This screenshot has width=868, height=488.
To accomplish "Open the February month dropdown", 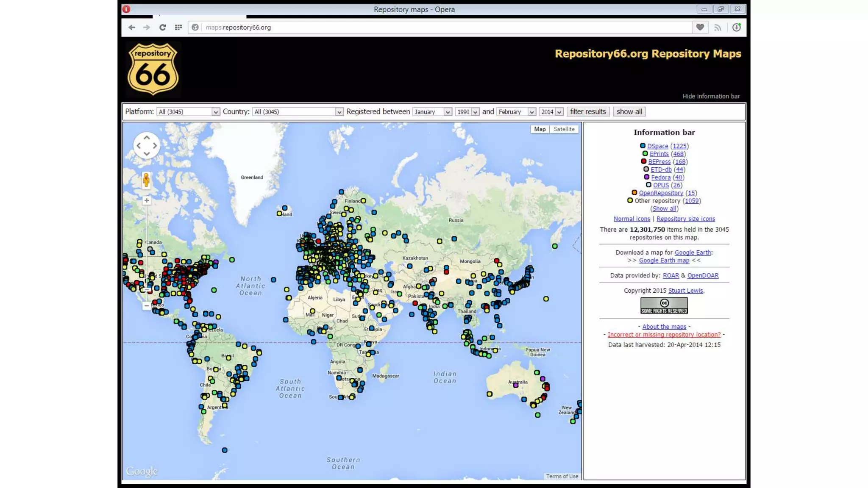I will 516,112.
